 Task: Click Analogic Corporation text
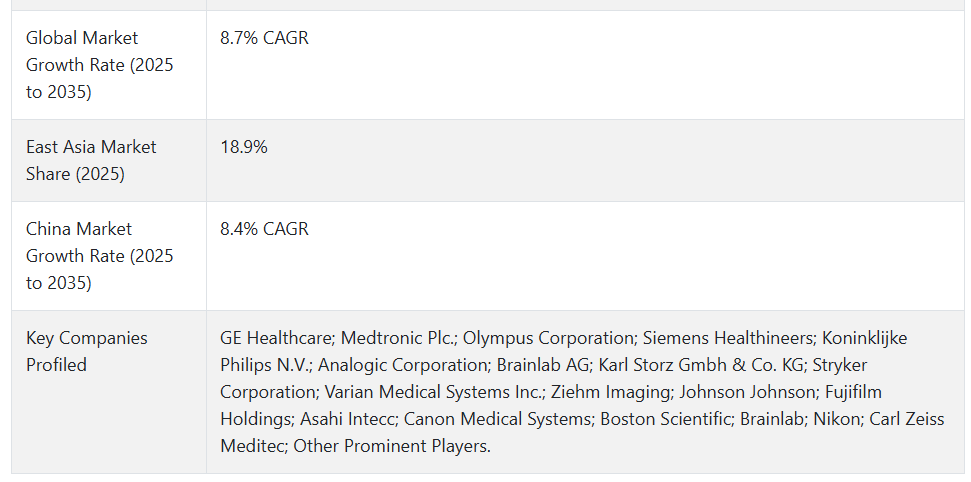click(403, 365)
